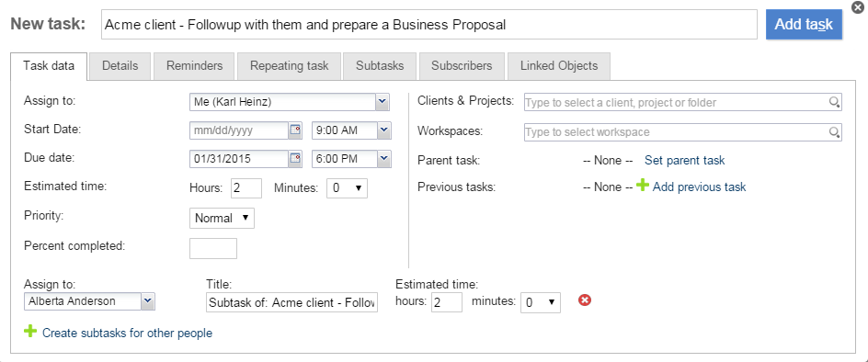Click the green plus beside Create subtasks

pos(30,332)
